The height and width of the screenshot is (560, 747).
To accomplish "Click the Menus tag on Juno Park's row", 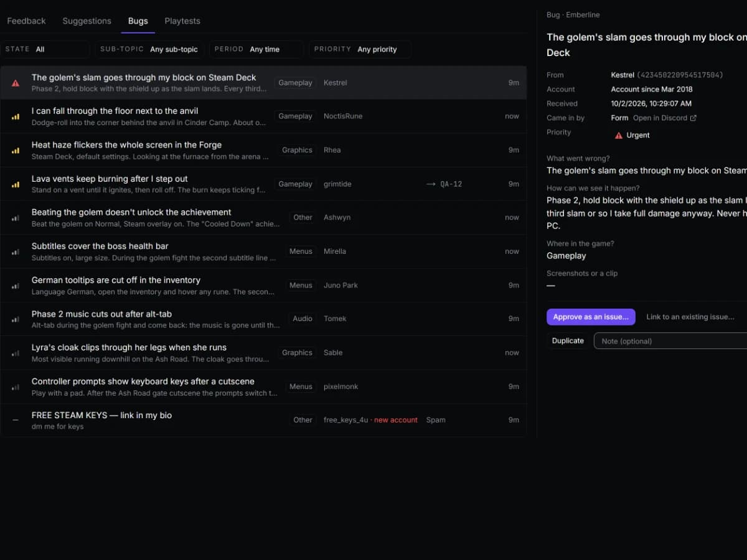I will point(301,286).
